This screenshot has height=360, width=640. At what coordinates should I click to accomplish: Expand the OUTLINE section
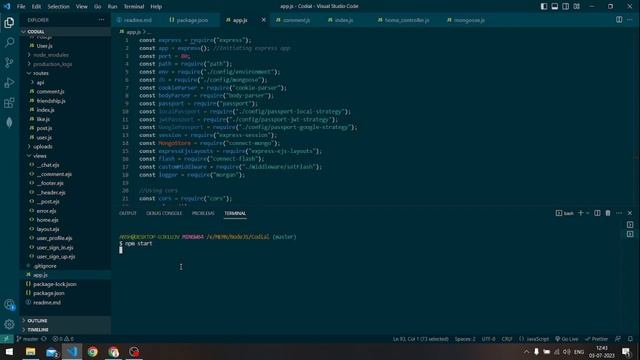coord(65,321)
